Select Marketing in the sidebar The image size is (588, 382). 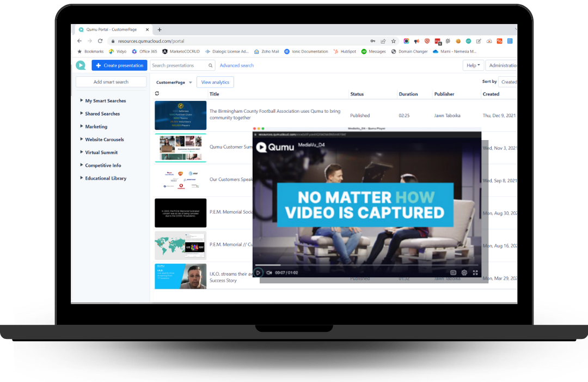[x=96, y=126]
